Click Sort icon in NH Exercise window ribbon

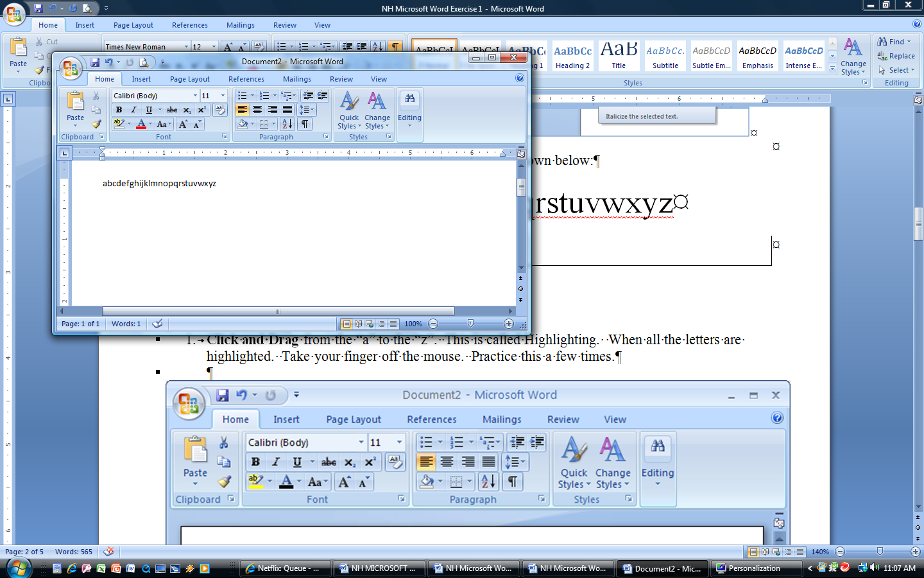[378, 46]
